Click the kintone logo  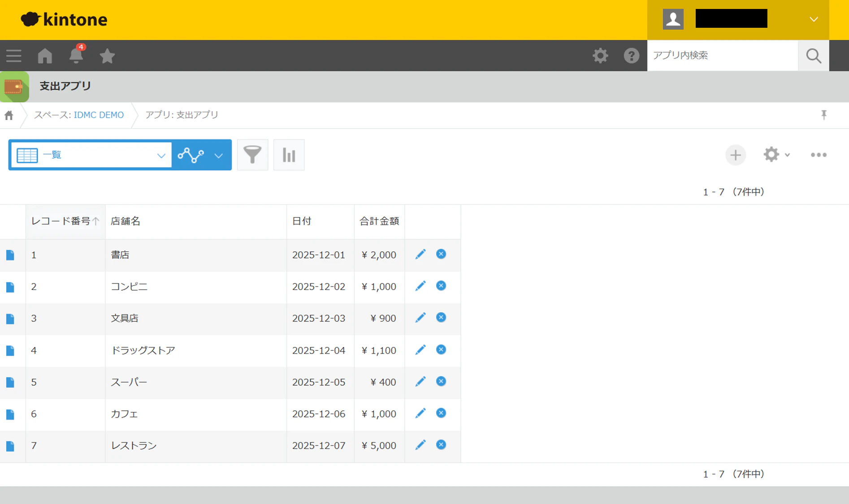pos(64,19)
